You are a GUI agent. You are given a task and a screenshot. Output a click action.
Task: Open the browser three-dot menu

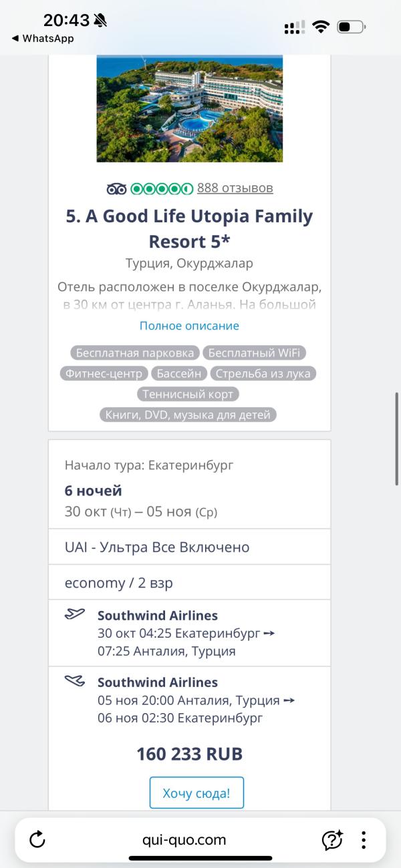click(364, 839)
